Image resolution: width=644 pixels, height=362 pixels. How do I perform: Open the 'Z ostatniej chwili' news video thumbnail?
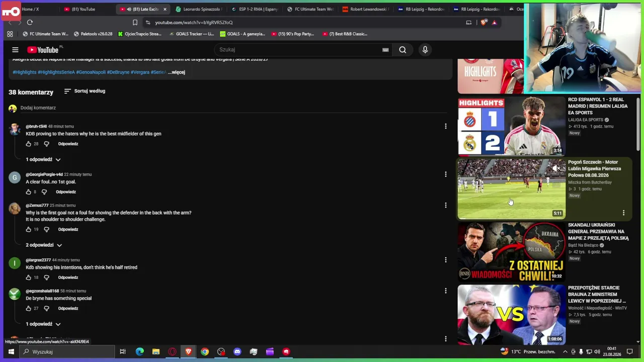(x=511, y=252)
